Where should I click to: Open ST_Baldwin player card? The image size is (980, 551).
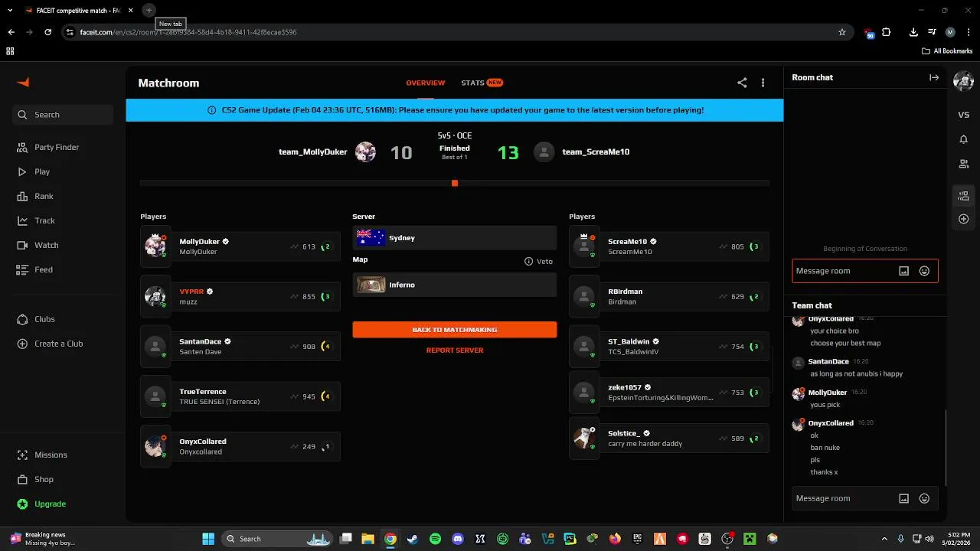[x=669, y=347]
